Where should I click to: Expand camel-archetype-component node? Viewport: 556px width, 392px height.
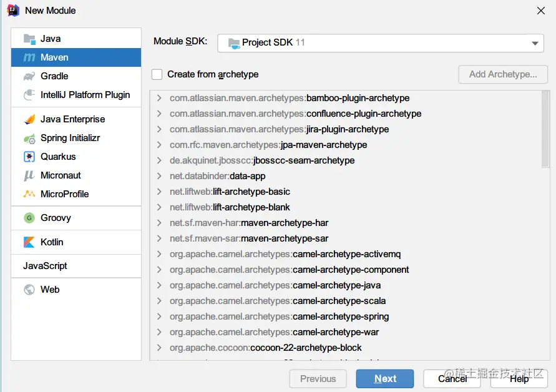(159, 270)
